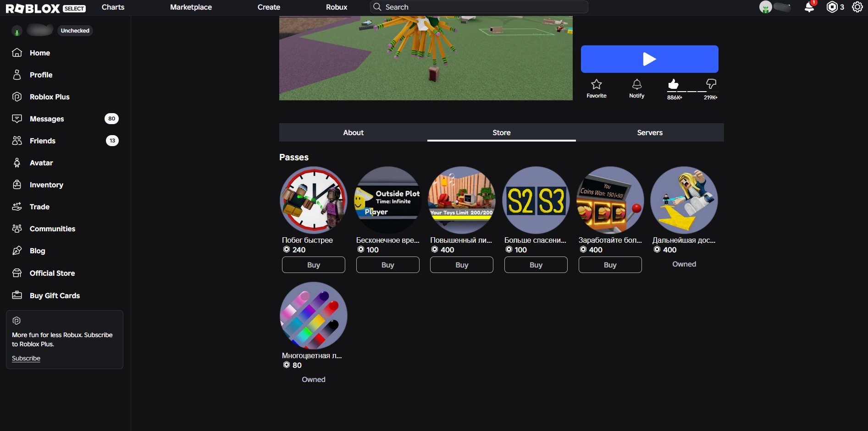Open the Trade sidebar icon
868x431 pixels.
[17, 207]
